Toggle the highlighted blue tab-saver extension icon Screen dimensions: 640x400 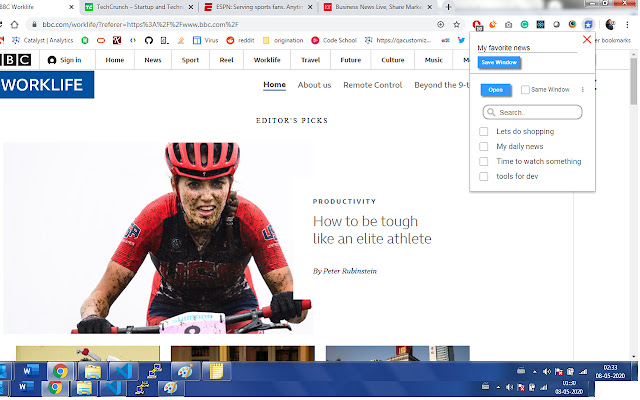(588, 24)
